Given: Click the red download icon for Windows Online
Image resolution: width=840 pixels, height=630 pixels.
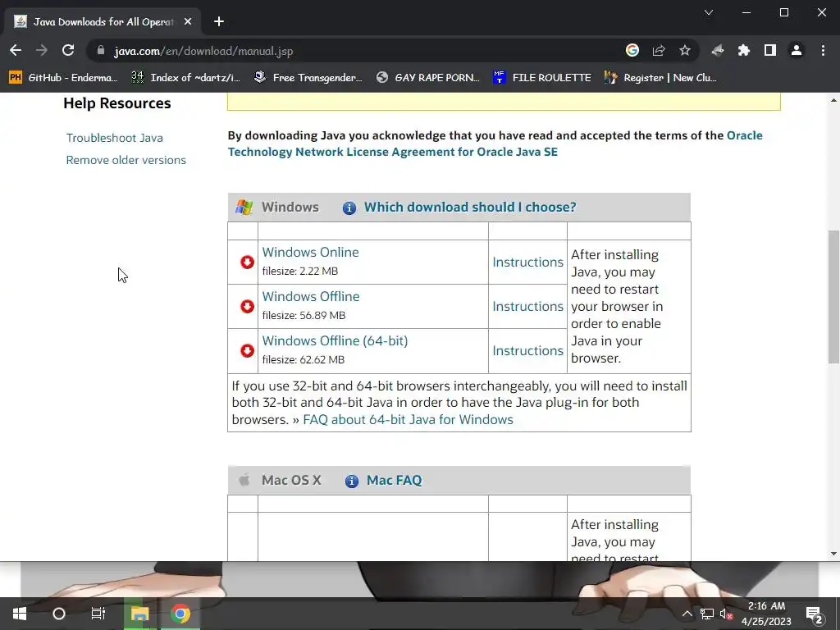Looking at the screenshot, I should click(247, 262).
